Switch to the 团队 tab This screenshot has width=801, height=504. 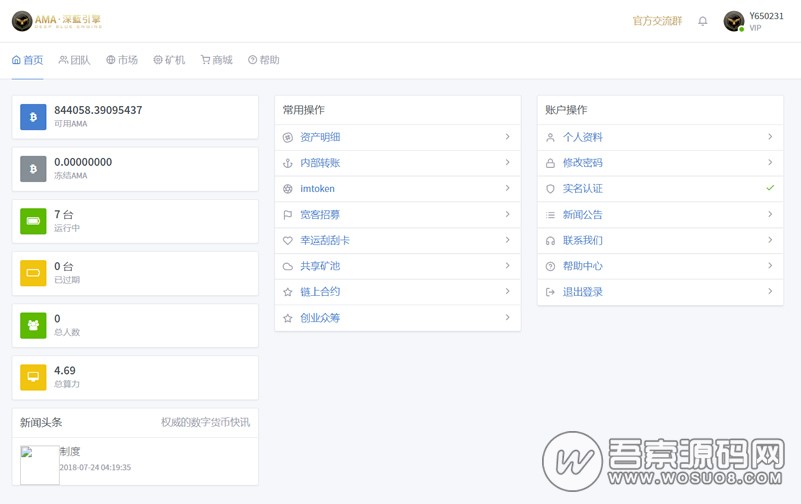click(74, 60)
